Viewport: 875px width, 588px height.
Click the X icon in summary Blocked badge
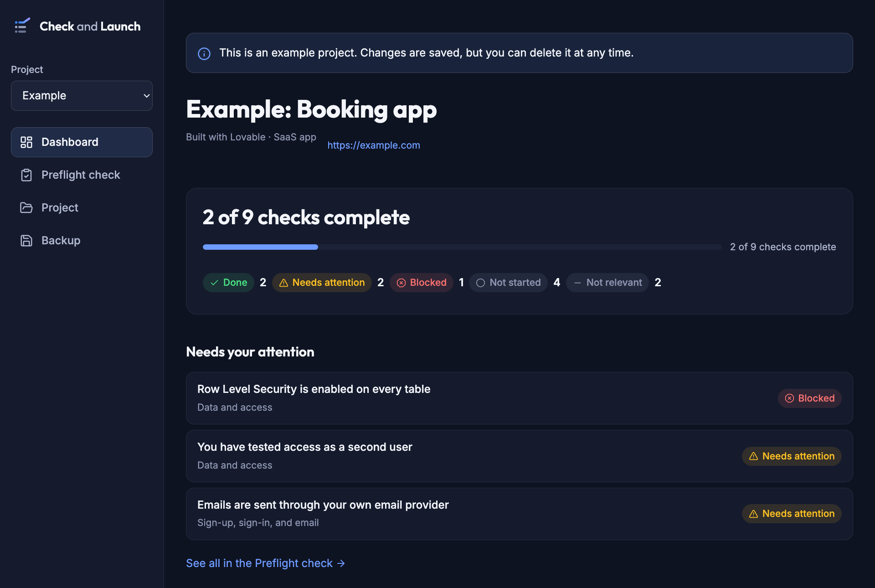tap(401, 283)
